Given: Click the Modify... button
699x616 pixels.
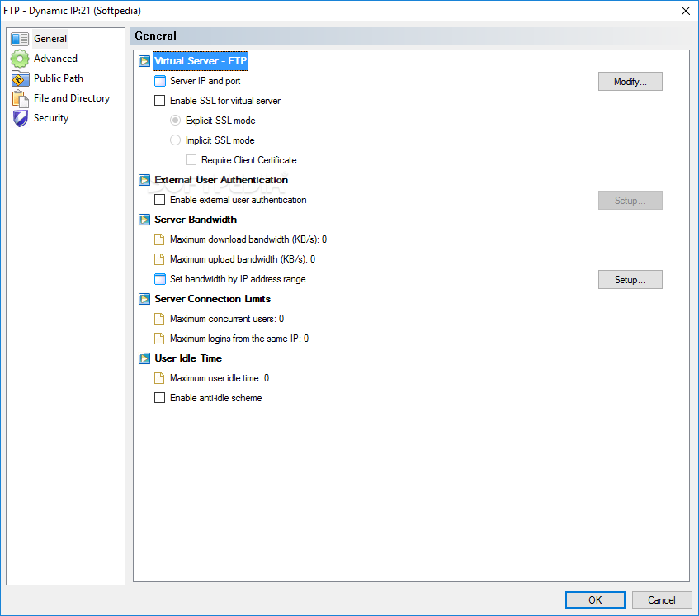Looking at the screenshot, I should tap(630, 82).
